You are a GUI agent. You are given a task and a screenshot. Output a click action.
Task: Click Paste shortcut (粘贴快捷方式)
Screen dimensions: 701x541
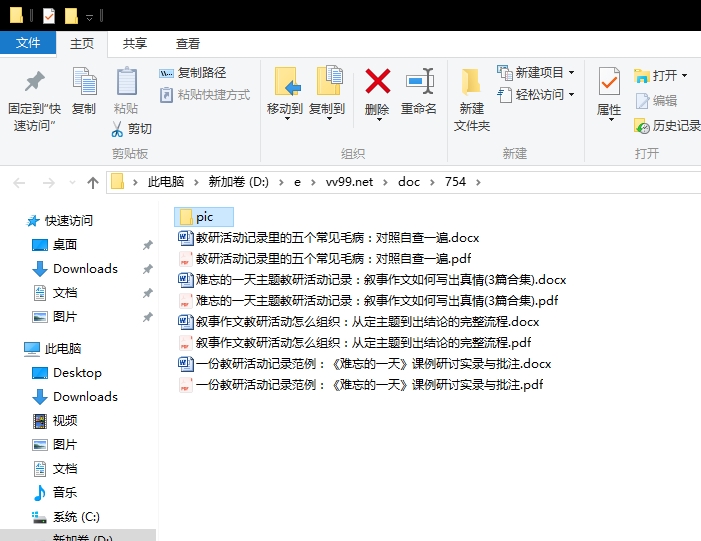pyautogui.click(x=204, y=95)
